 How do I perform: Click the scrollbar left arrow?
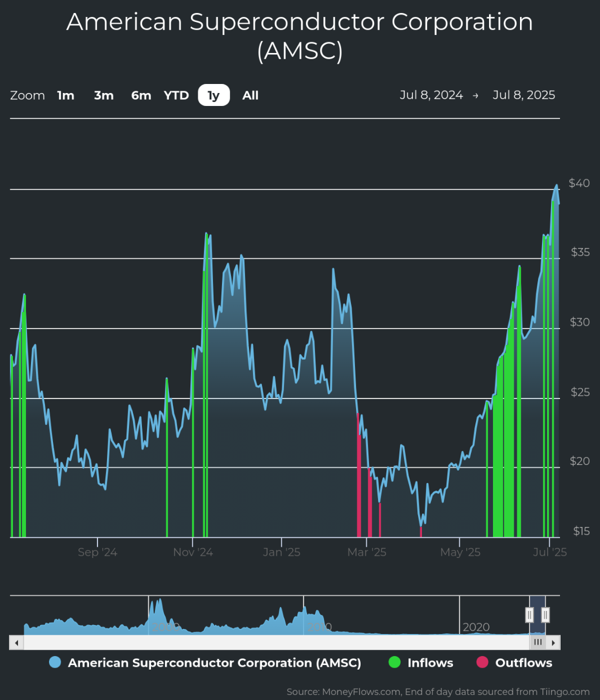coord(16,643)
